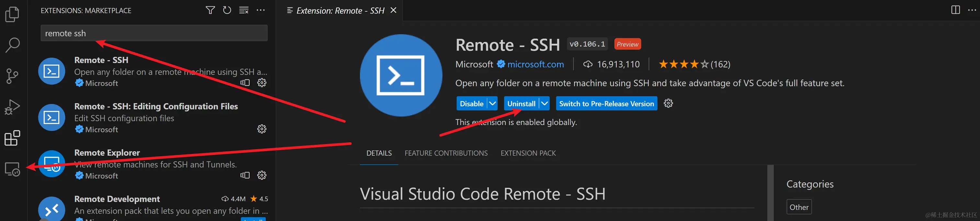Click the v0.106.1 version label

(587, 44)
